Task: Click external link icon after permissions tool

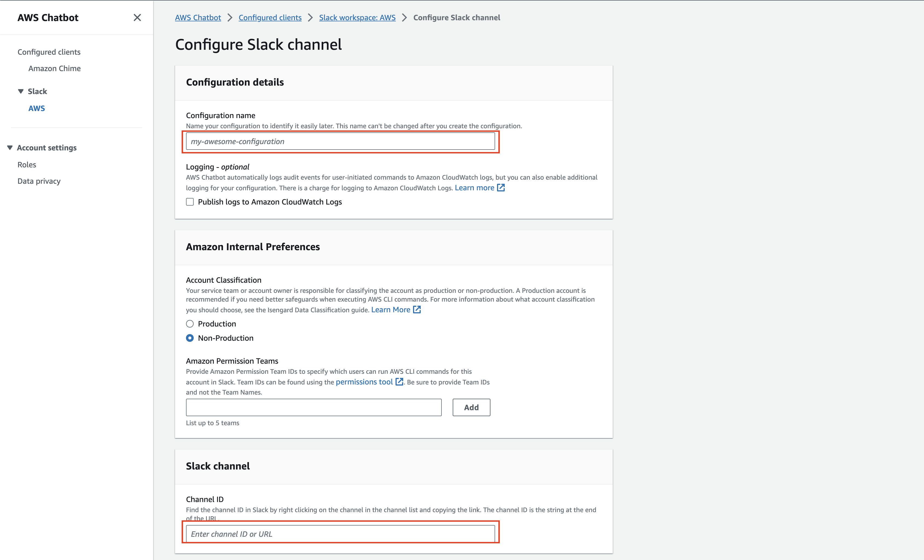Action: point(399,381)
